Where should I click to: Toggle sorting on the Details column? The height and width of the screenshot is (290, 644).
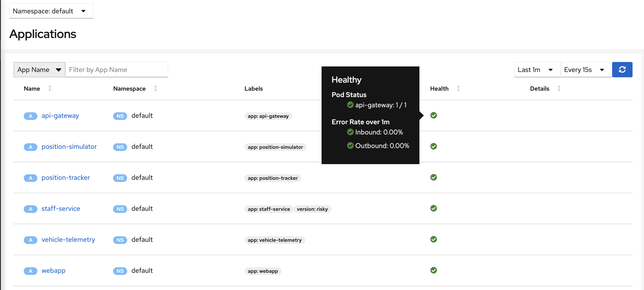559,88
